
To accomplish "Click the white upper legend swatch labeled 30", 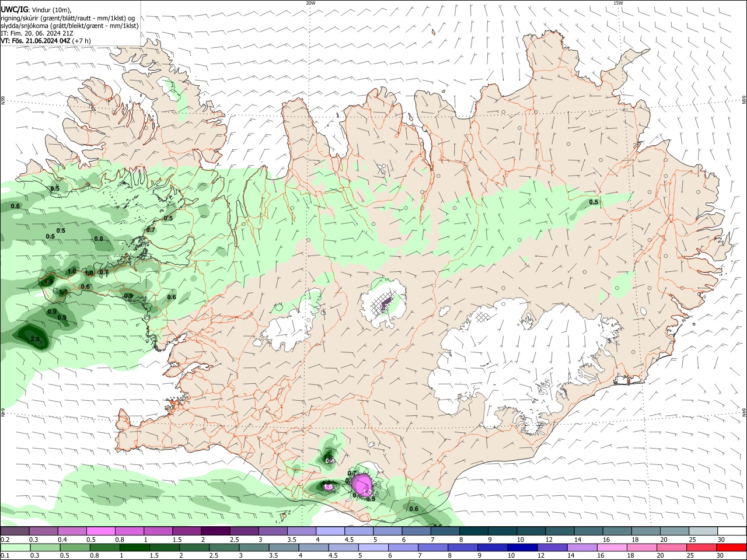I will coord(732,531).
